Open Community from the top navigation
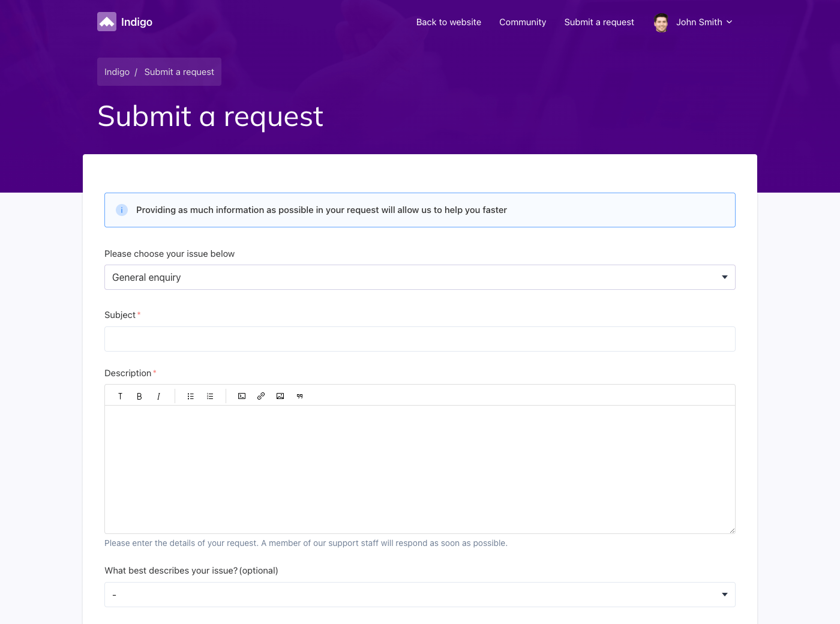This screenshot has height=624, width=840. pos(523,22)
